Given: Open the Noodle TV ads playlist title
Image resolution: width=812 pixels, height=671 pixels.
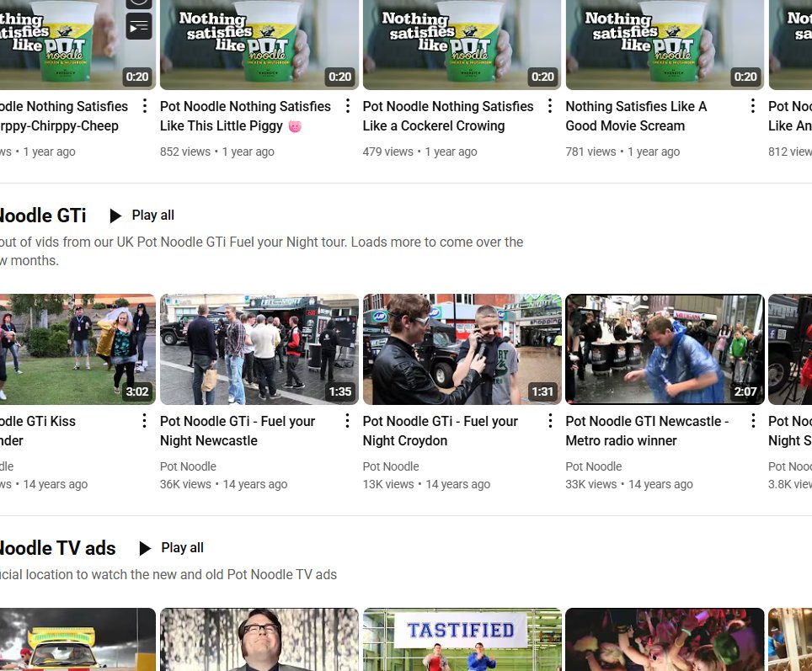Looking at the screenshot, I should 57,548.
